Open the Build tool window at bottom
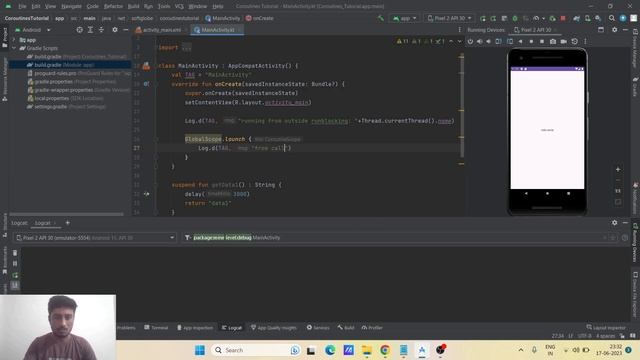The height and width of the screenshot is (360, 640). pyautogui.click(x=346, y=327)
